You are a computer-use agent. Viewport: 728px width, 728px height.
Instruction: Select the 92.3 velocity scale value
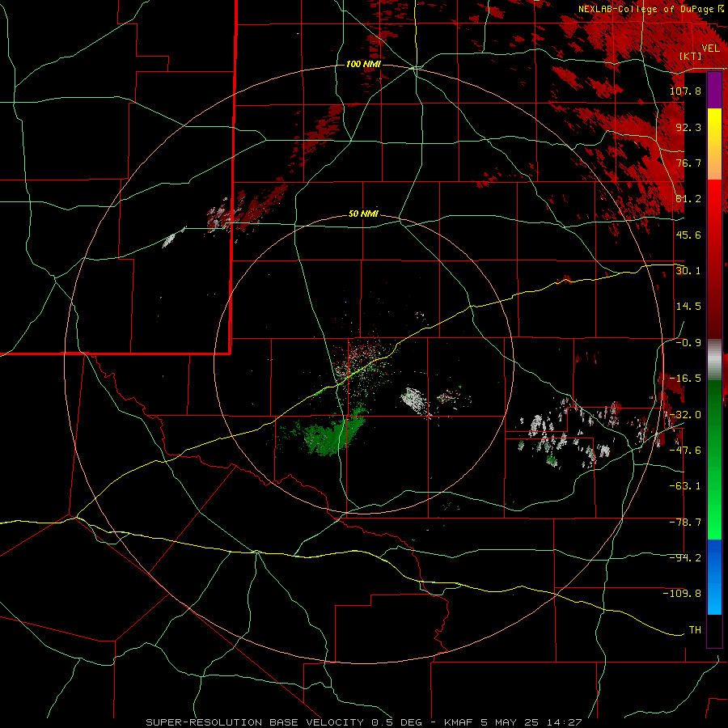pyautogui.click(x=688, y=127)
